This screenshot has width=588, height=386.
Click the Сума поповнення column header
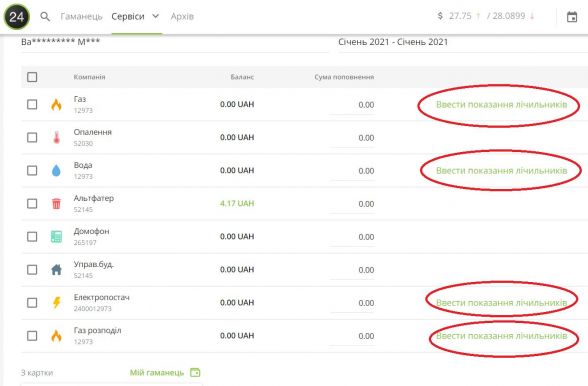[344, 77]
